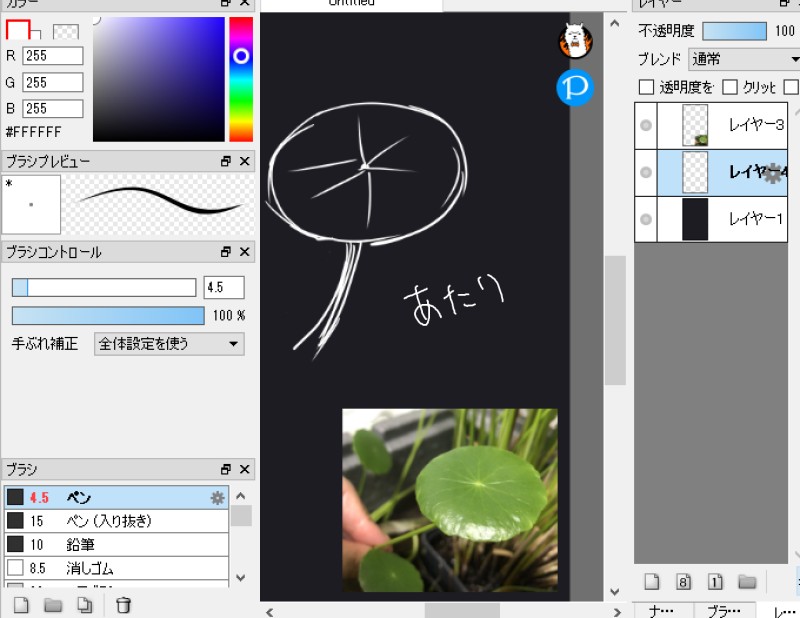Click the reference leaf photo on canvas

[x=449, y=500]
